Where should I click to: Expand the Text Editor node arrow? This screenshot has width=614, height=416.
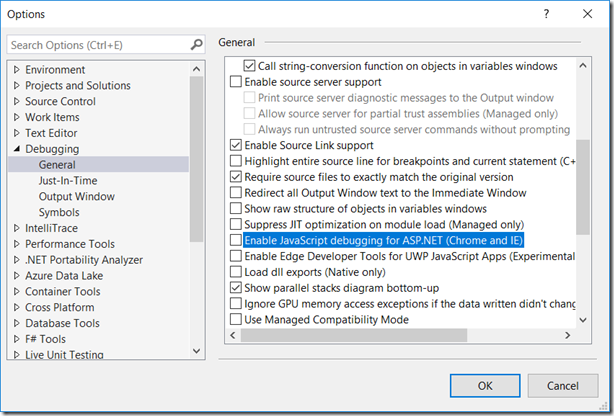pyautogui.click(x=16, y=133)
